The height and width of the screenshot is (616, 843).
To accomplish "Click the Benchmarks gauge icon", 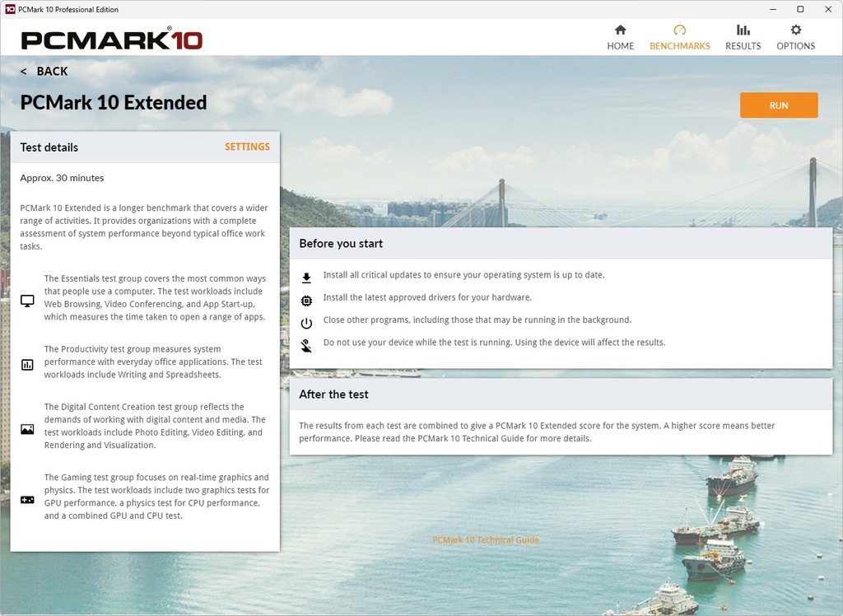I will pyautogui.click(x=679, y=30).
